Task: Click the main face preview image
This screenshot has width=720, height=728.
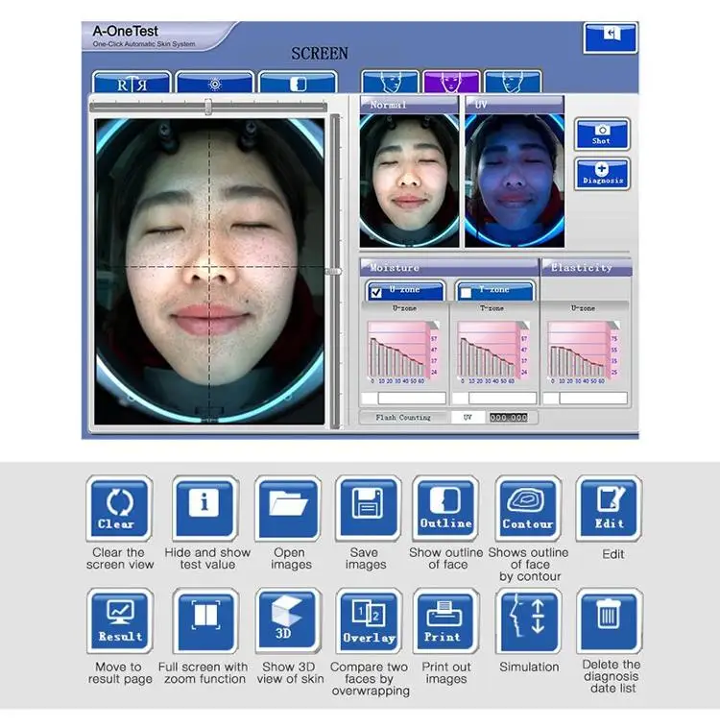Action: click(209, 271)
